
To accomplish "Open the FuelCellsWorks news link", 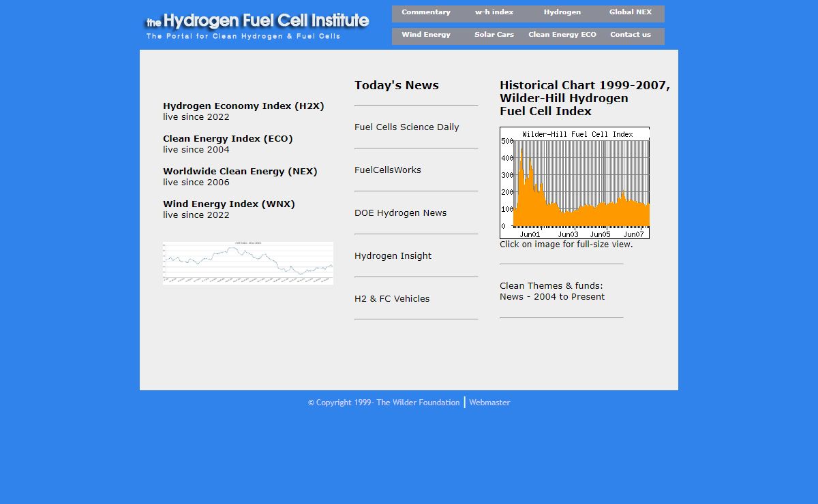I will click(x=388, y=170).
